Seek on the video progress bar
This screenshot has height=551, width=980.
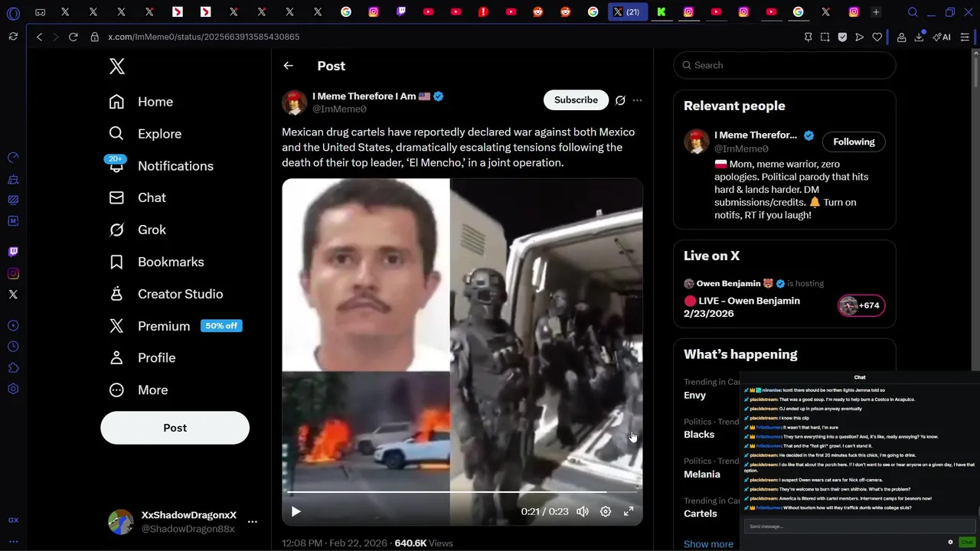coord(462,492)
